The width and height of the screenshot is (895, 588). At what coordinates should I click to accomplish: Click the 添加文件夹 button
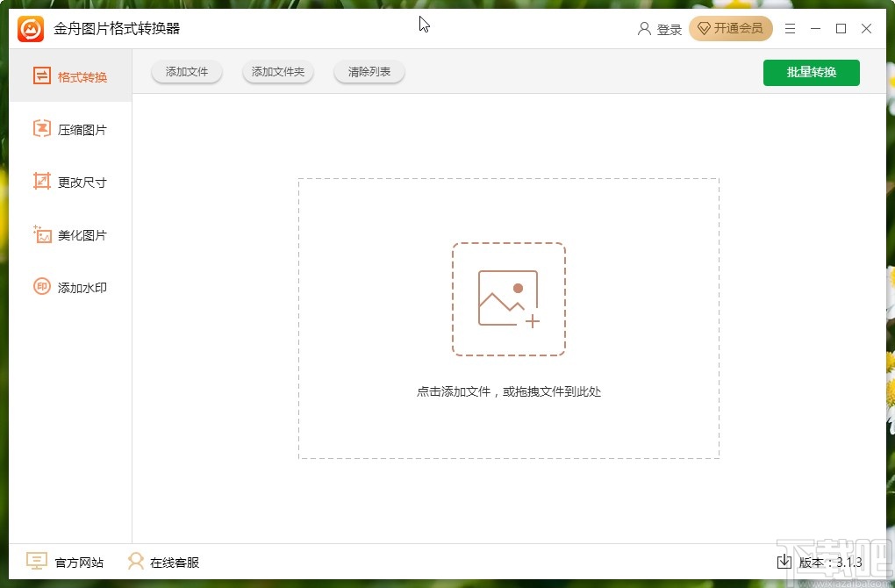click(x=277, y=72)
